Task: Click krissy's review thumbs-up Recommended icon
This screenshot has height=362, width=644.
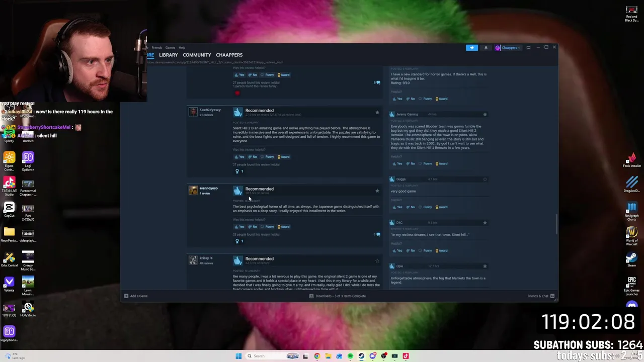Action: tap(237, 260)
